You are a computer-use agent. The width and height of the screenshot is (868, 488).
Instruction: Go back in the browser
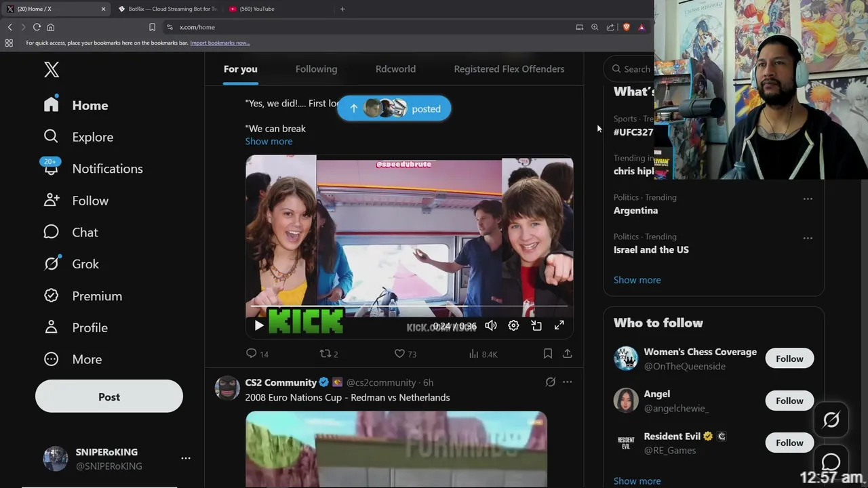pyautogui.click(x=9, y=27)
